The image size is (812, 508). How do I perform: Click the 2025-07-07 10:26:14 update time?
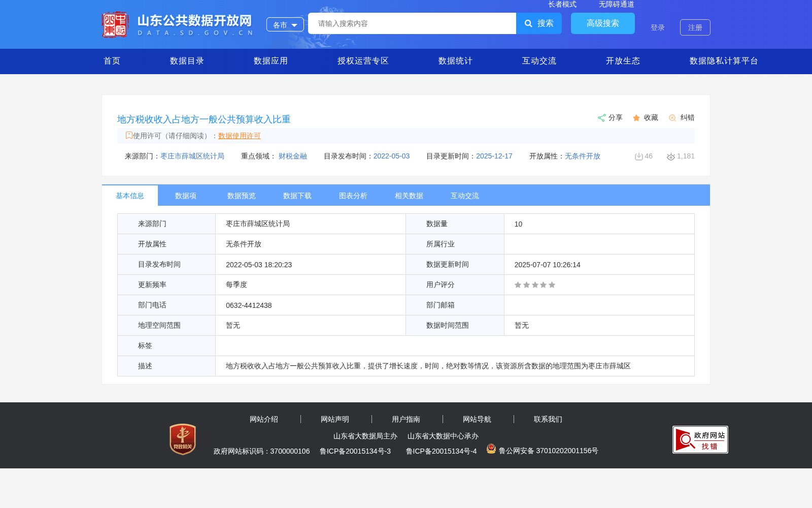click(x=548, y=265)
